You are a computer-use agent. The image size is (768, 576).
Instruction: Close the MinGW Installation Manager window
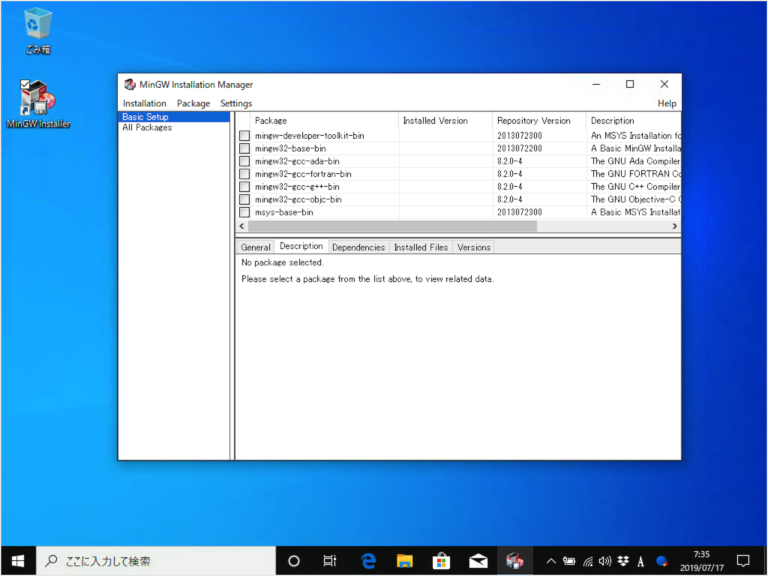tap(664, 84)
